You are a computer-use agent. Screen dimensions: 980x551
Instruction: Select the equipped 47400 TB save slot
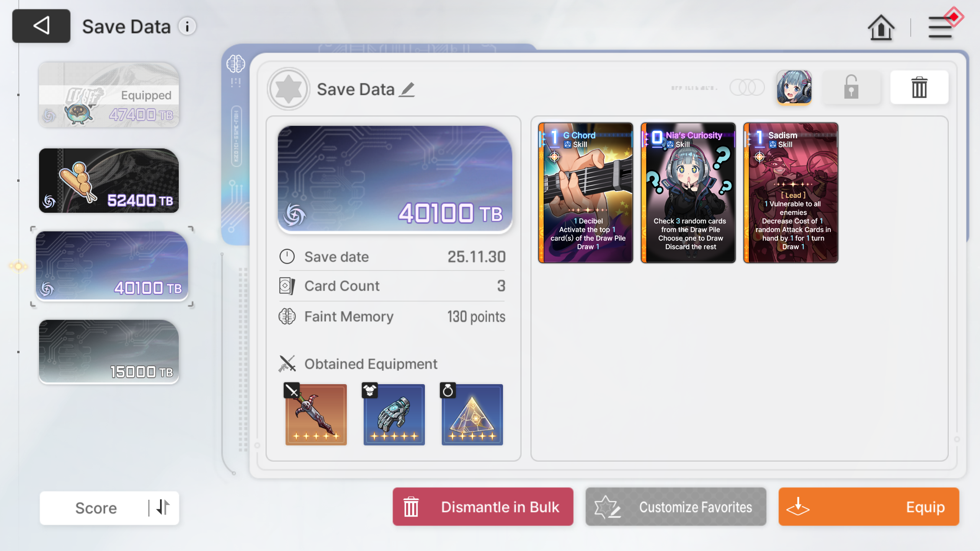tap(109, 95)
